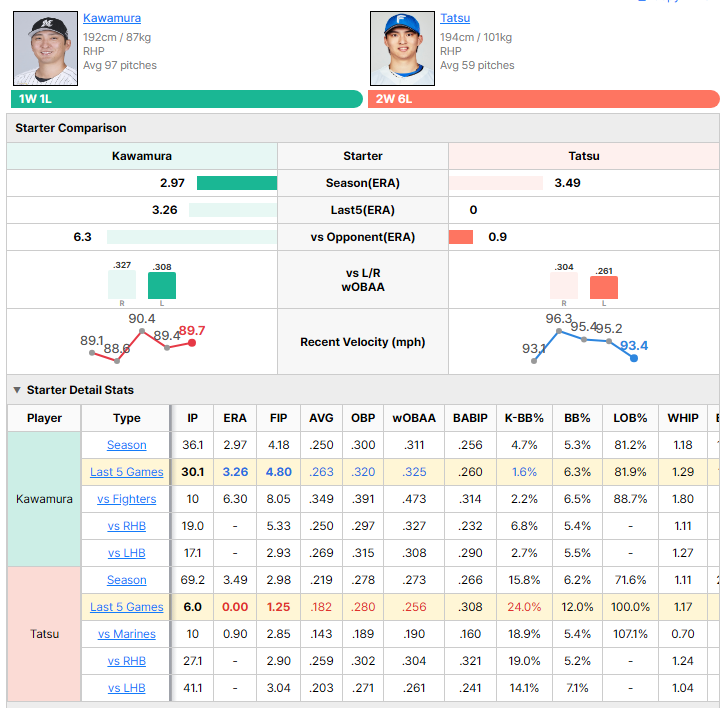Click the FIP column header
Image resolution: width=726 pixels, height=708 pixels.
click(278, 418)
